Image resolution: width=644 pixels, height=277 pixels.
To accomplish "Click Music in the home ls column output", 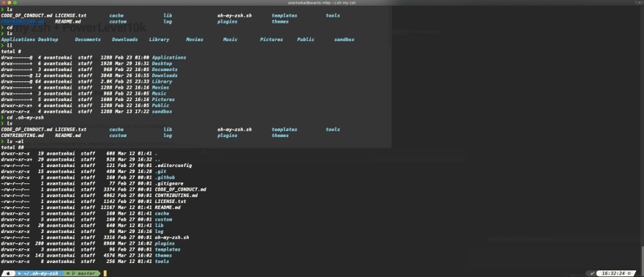I will click(x=231, y=40).
